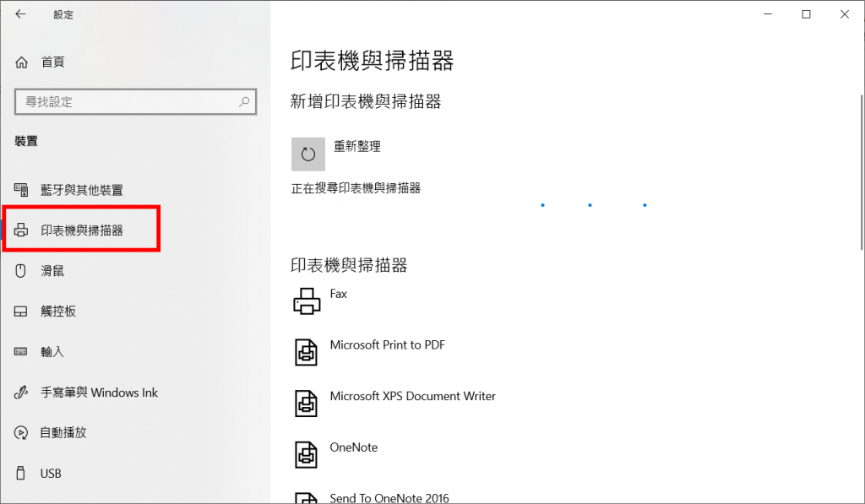Screen dimensions: 865x504
Task: Open 自動播放 settings
Action: [x=63, y=433]
